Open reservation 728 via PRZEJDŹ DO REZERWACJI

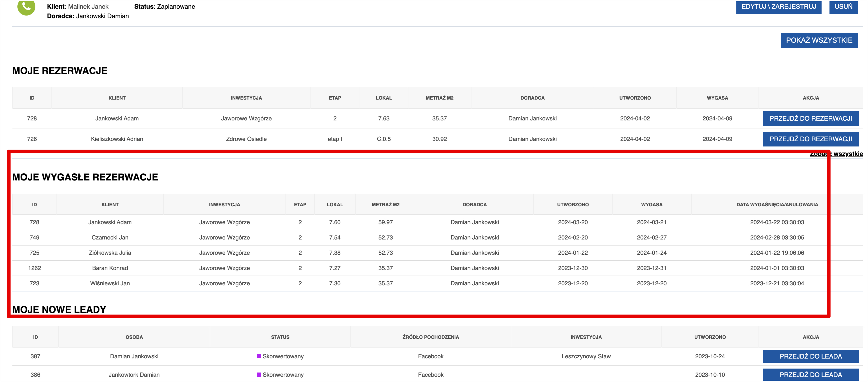coord(810,119)
